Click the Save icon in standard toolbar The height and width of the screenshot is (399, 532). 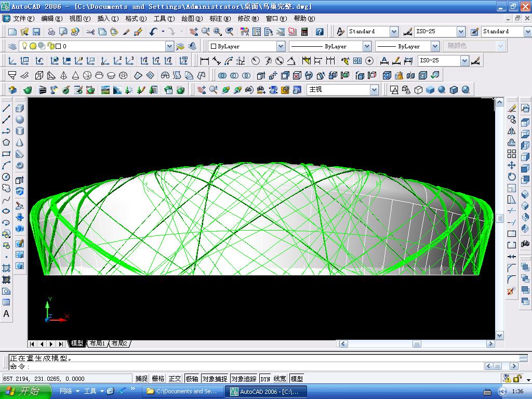[x=36, y=32]
